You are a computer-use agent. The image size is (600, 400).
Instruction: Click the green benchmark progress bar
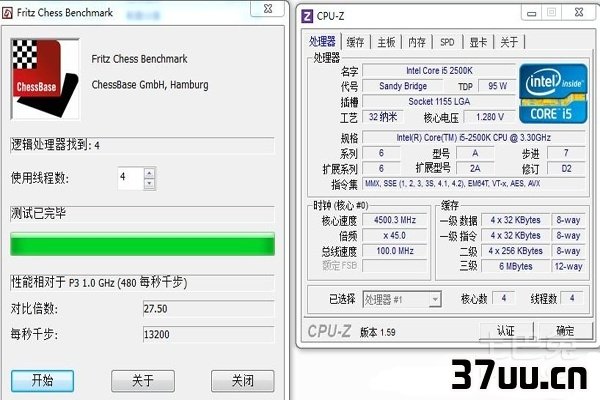click(x=142, y=244)
